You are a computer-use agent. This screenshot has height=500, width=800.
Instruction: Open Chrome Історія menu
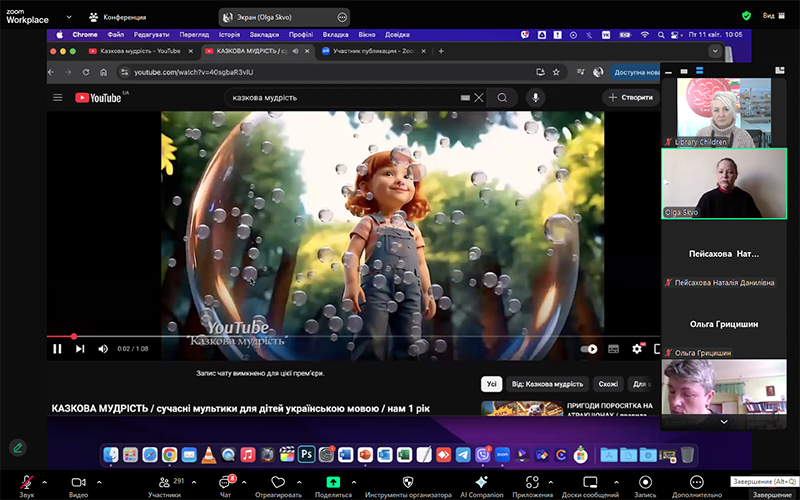pyautogui.click(x=230, y=35)
